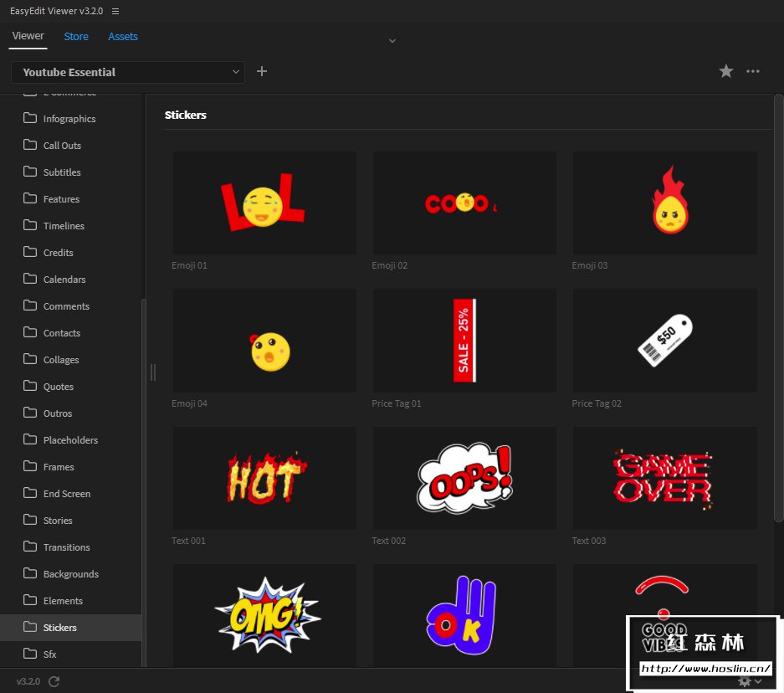Select the OMG comic burst sticker
The height and width of the screenshot is (693, 784).
[264, 615]
